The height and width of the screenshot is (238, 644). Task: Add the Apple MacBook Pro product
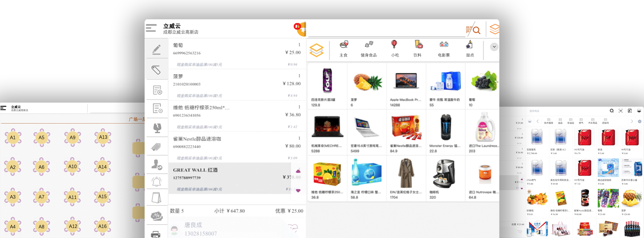[x=406, y=86]
